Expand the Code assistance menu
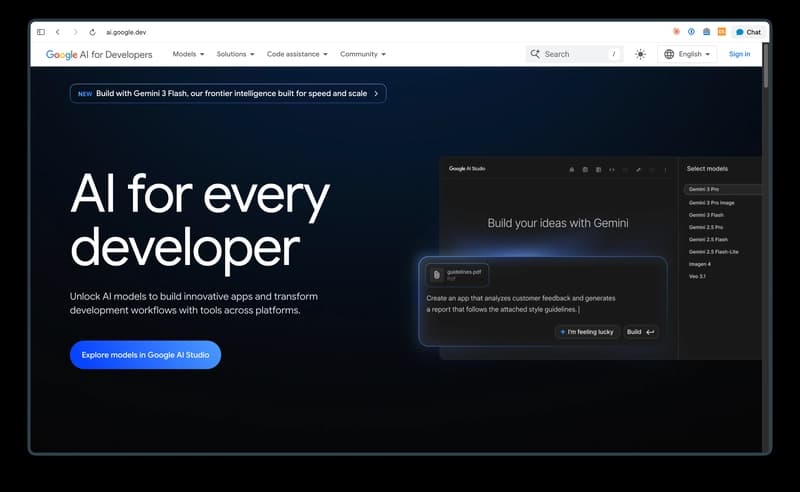The height and width of the screenshot is (492, 800). click(x=297, y=54)
